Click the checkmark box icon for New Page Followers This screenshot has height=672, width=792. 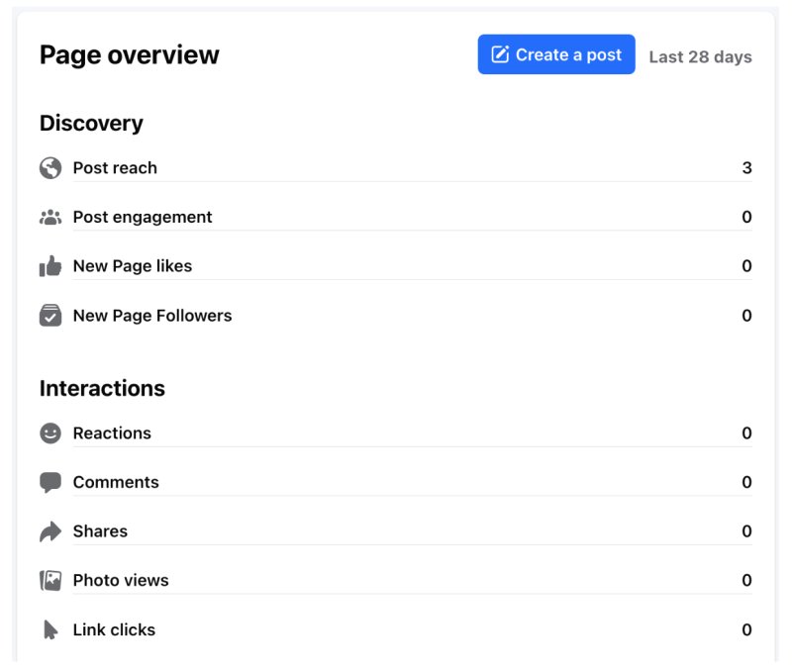(x=50, y=316)
